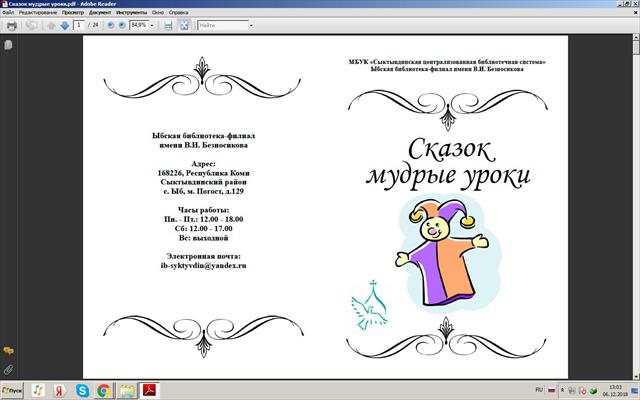640x400 pixels.
Task: Open the Инструменты menu
Action: click(x=130, y=13)
